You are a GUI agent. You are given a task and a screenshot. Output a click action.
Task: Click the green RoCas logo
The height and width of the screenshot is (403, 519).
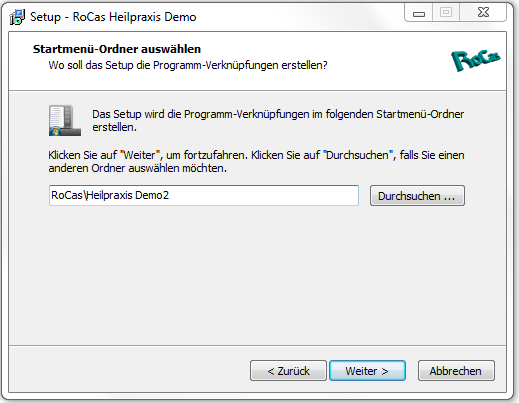pos(476,60)
